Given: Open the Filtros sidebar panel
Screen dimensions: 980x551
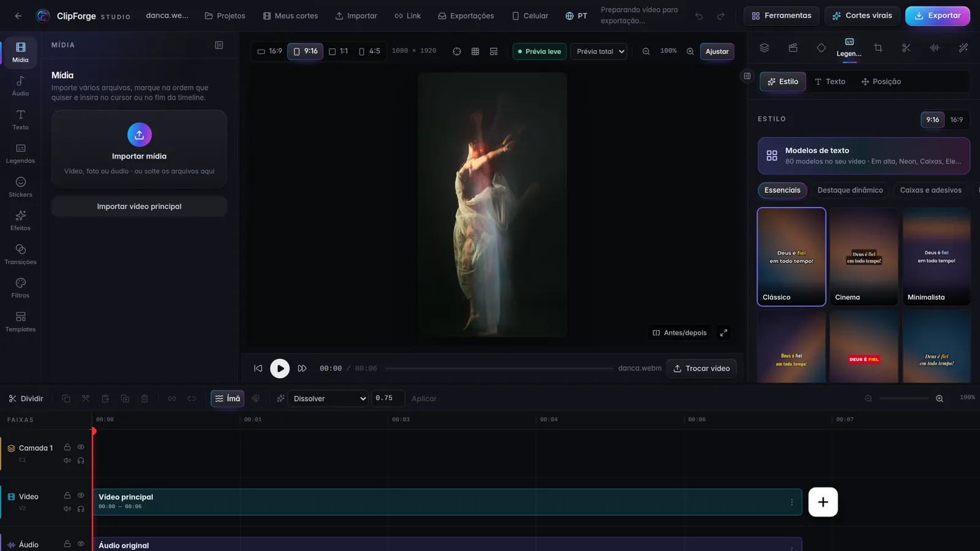Looking at the screenshot, I should [x=20, y=288].
